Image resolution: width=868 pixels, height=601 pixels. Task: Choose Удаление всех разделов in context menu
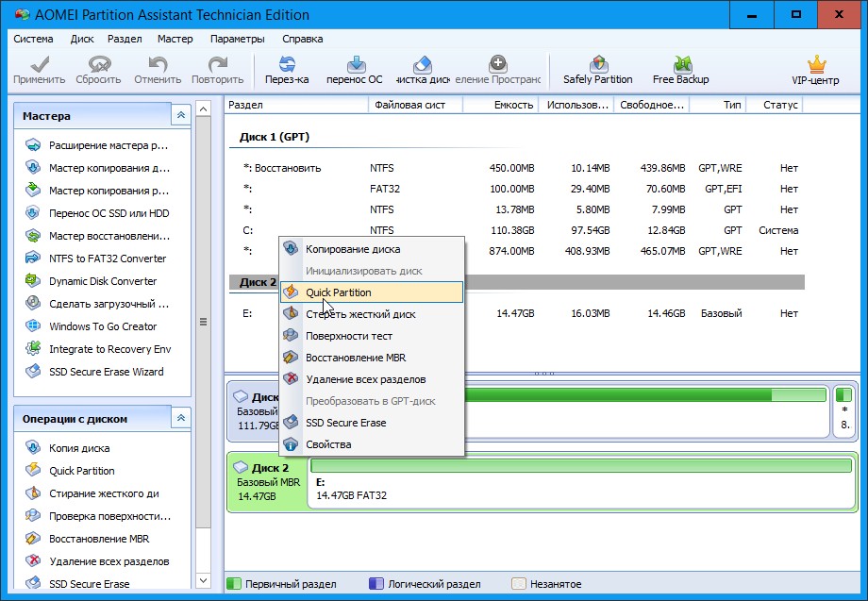point(372,379)
